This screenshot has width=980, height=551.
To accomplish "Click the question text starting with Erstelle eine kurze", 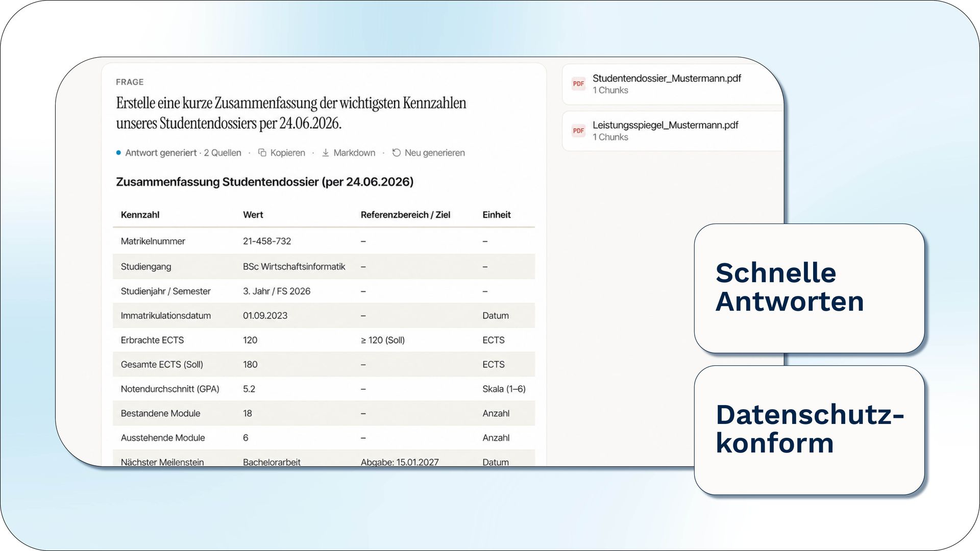I will pyautogui.click(x=291, y=113).
